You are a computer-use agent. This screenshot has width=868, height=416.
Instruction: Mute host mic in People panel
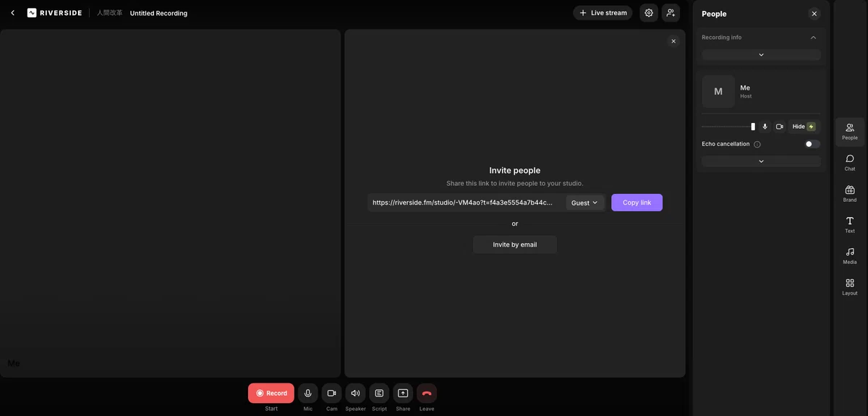(765, 127)
